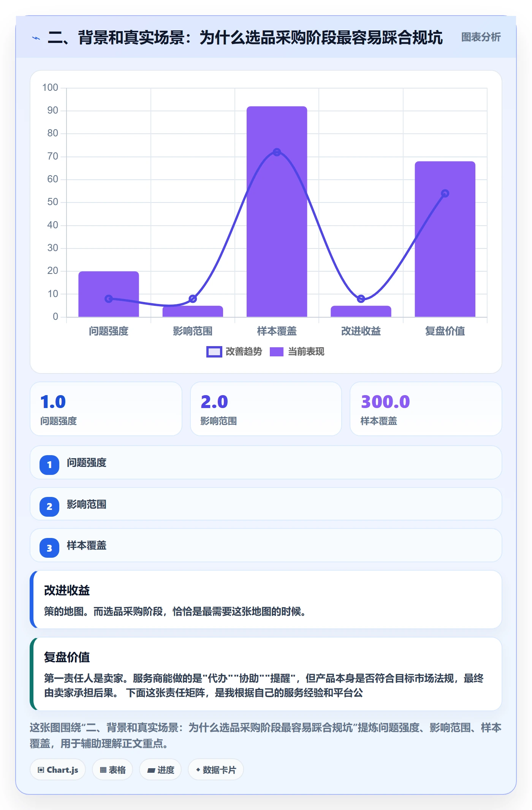Click the y-axis value 100

50,88
